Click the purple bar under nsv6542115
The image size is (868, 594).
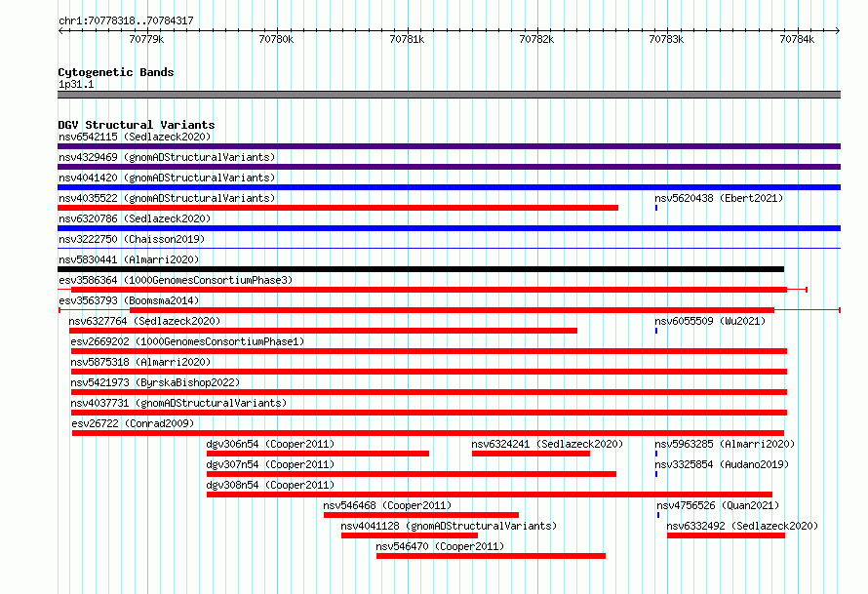pos(449,146)
